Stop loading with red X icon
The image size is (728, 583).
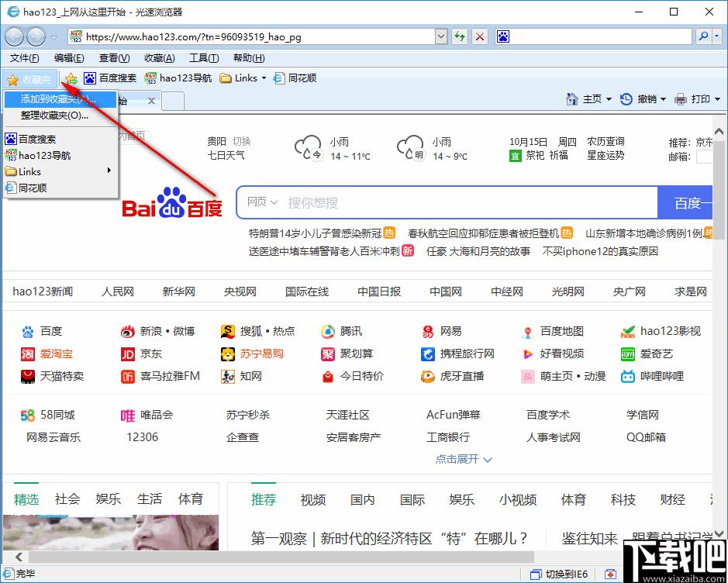coord(480,36)
